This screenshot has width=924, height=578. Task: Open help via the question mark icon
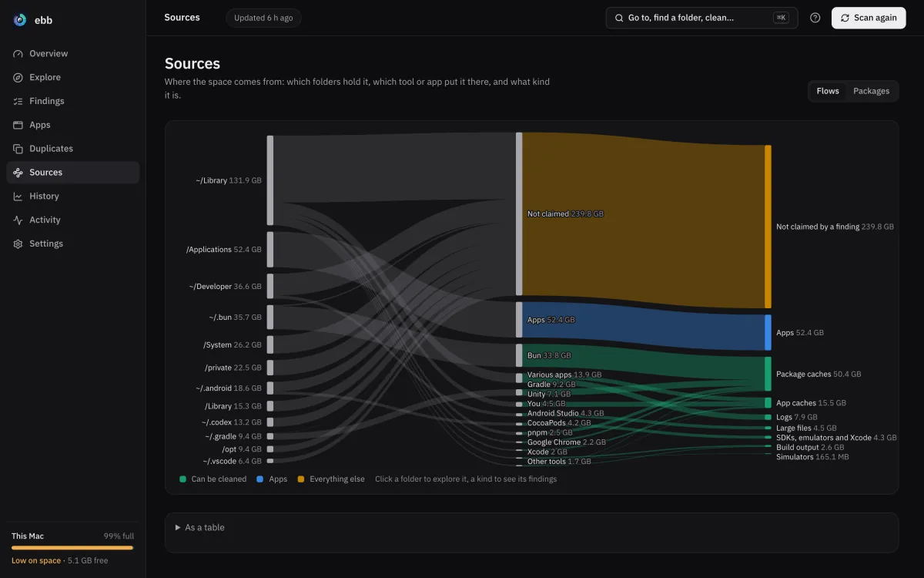[x=815, y=18]
